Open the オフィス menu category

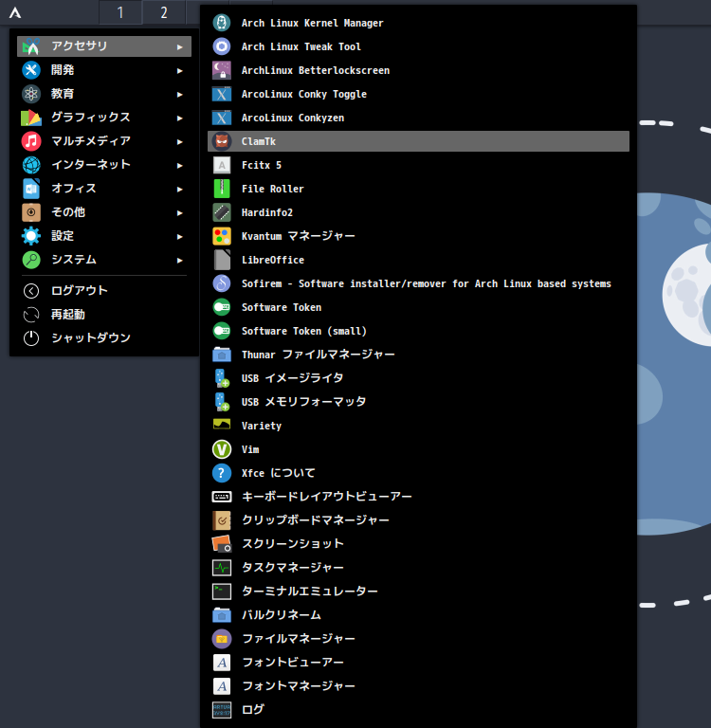(x=74, y=189)
